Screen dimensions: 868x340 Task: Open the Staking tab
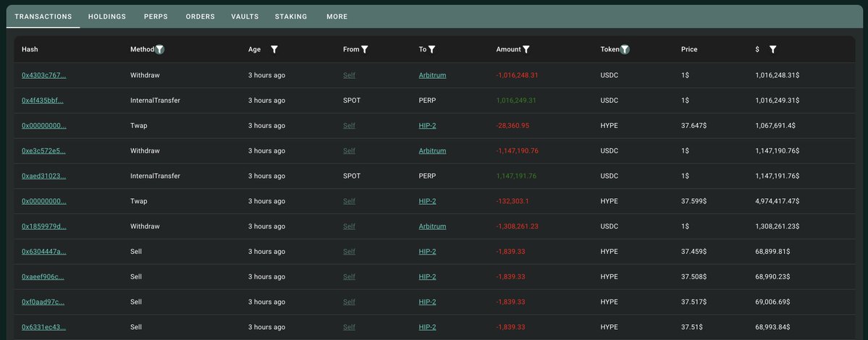291,17
